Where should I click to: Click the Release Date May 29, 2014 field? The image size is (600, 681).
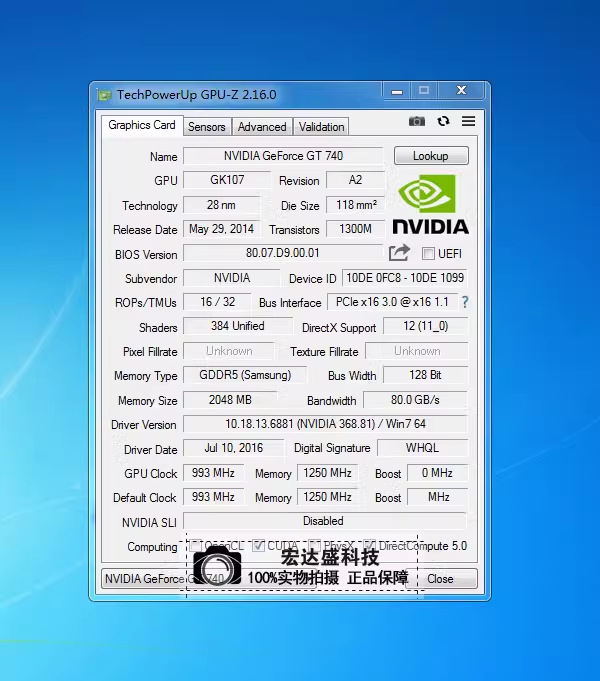coord(222,229)
